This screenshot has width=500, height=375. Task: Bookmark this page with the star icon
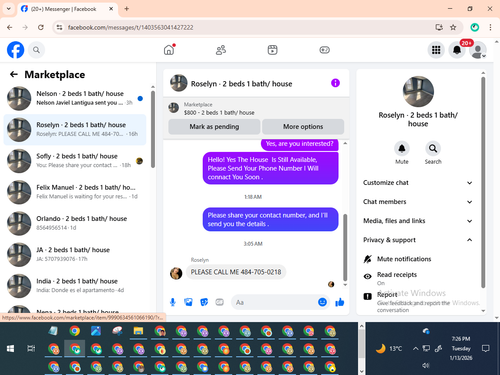pyautogui.click(x=453, y=27)
